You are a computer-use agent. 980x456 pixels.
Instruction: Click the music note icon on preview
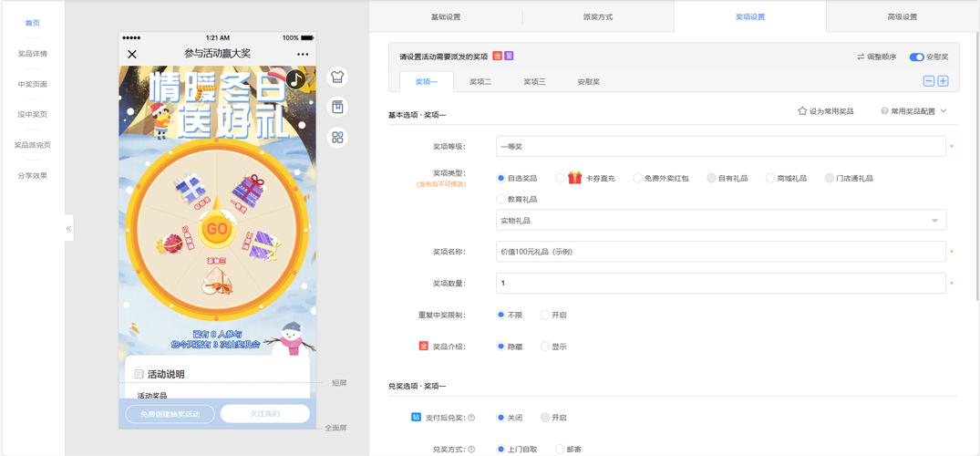[x=295, y=78]
